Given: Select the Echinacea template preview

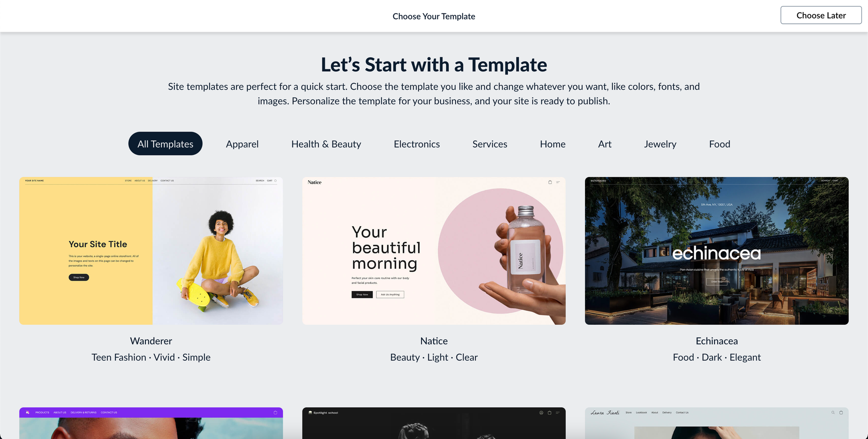Looking at the screenshot, I should 717,251.
